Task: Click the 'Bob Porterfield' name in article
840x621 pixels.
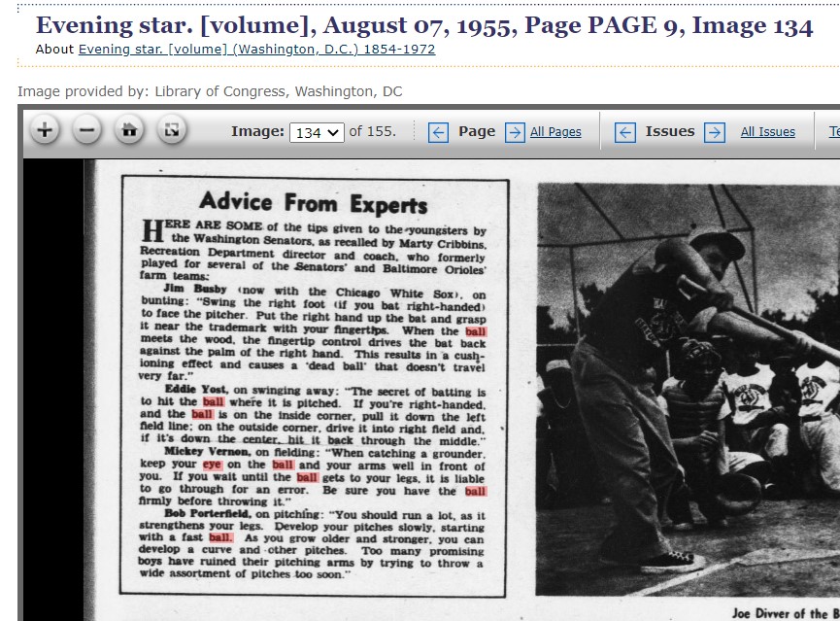Action: tap(207, 513)
